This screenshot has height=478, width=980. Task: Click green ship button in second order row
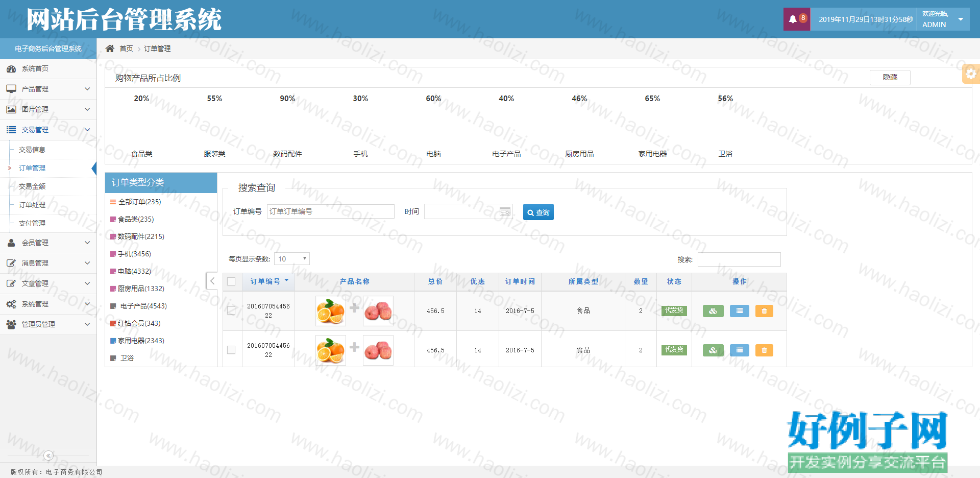coord(713,350)
